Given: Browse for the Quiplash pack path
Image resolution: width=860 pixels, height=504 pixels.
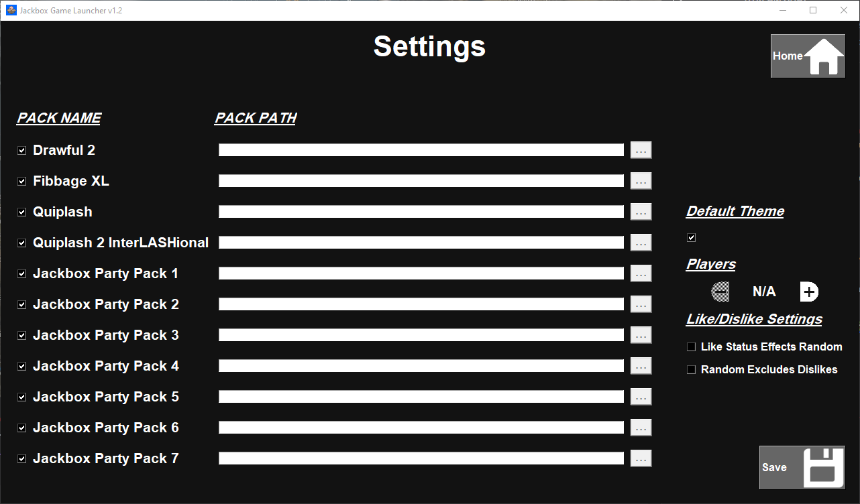Looking at the screenshot, I should tap(641, 211).
